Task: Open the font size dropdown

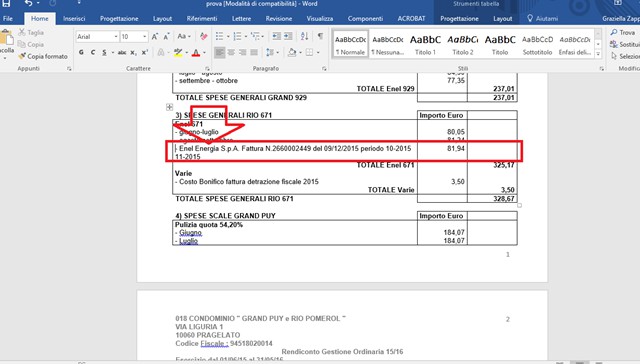Action: 144,37
